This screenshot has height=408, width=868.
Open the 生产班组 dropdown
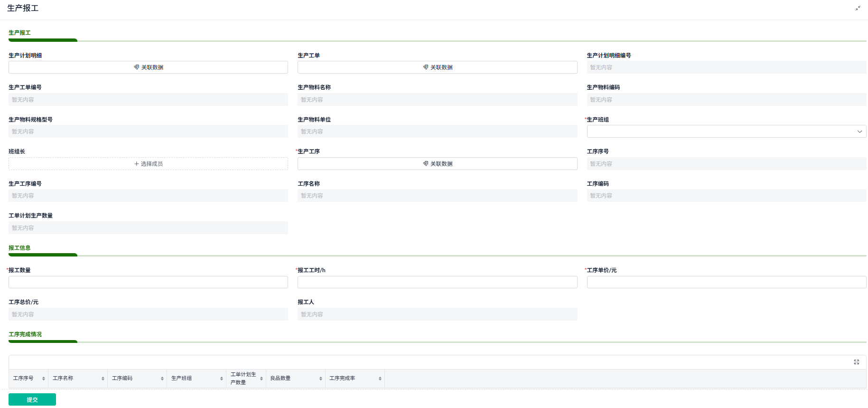[726, 132]
